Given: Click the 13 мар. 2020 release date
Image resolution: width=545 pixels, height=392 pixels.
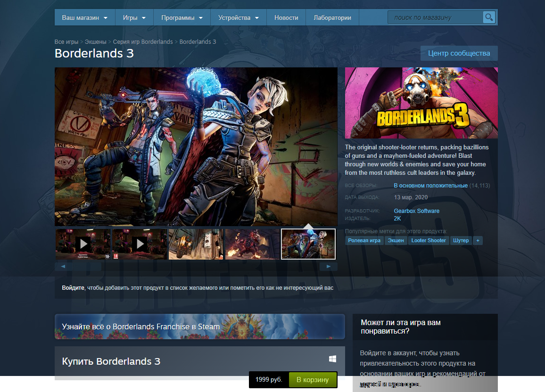Looking at the screenshot, I should 411,197.
